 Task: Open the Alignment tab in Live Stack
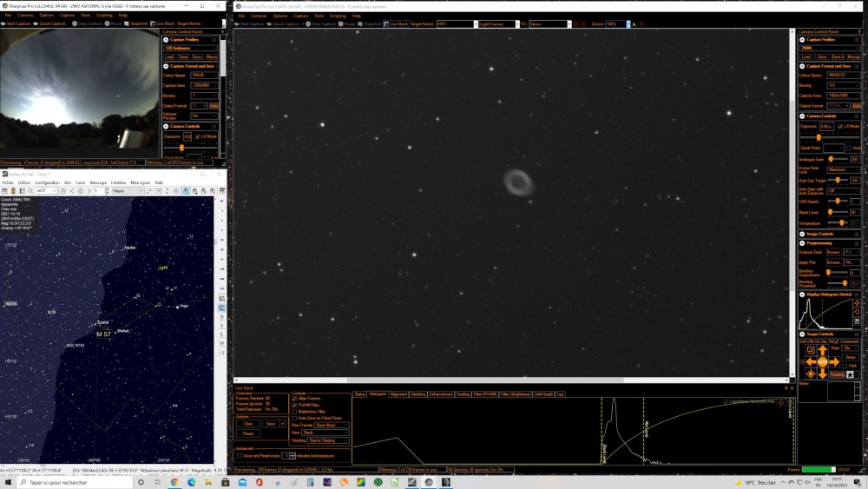[398, 394]
